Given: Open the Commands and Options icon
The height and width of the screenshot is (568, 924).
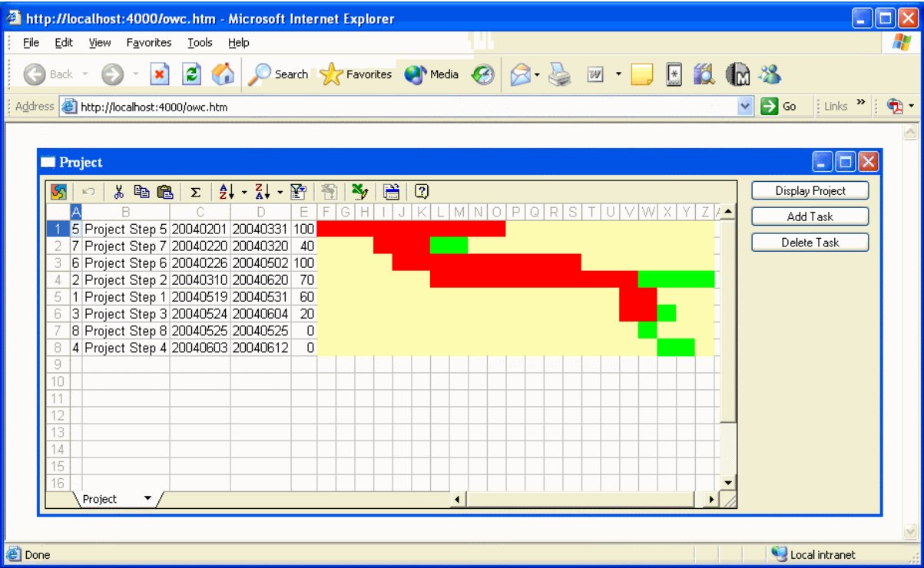Looking at the screenshot, I should point(392,192).
